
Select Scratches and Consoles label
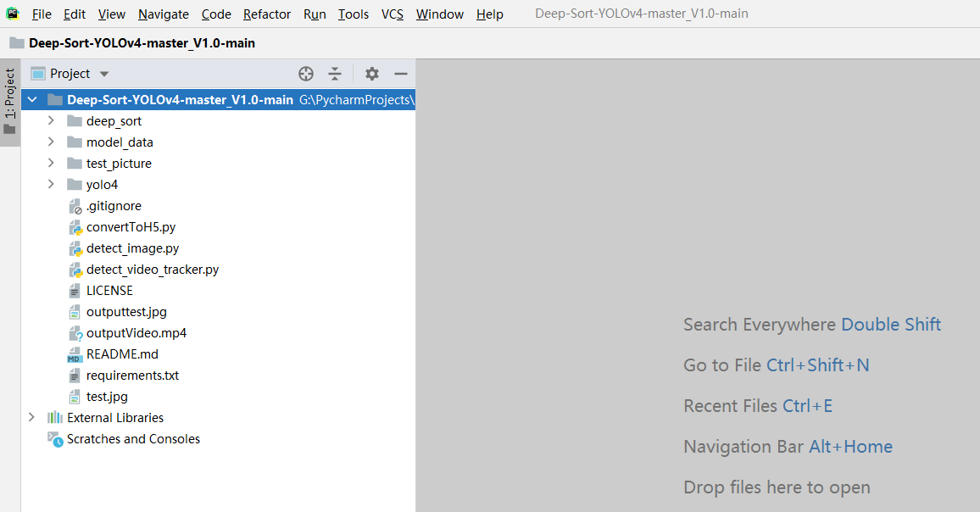click(x=133, y=439)
